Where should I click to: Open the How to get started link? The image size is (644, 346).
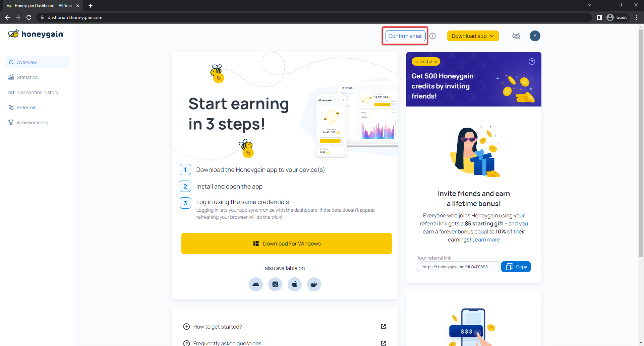tap(218, 327)
